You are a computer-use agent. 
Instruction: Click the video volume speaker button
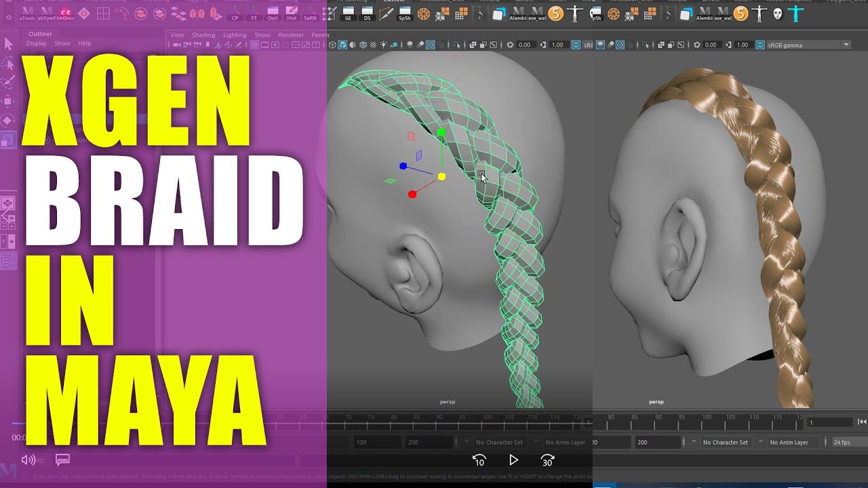coord(28,460)
